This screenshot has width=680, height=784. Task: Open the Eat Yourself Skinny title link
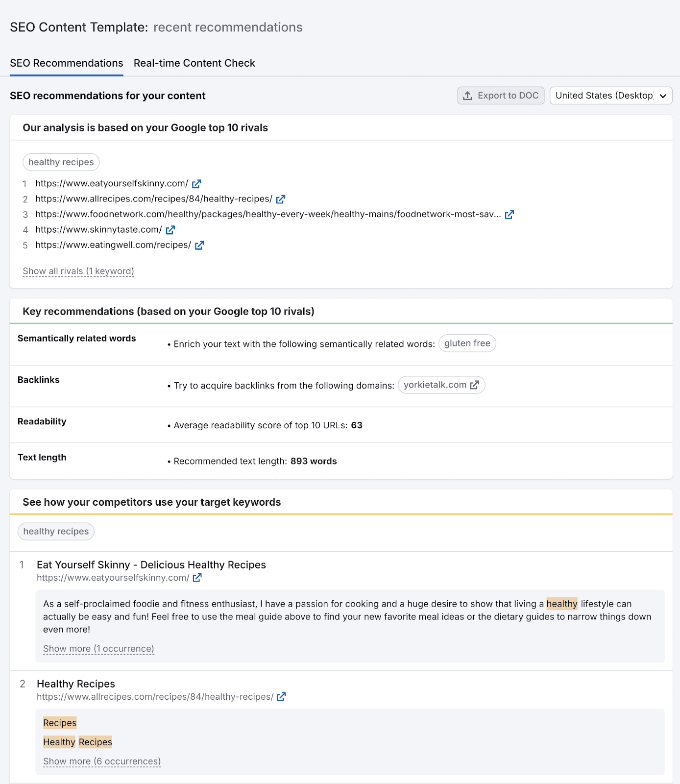pos(151,564)
